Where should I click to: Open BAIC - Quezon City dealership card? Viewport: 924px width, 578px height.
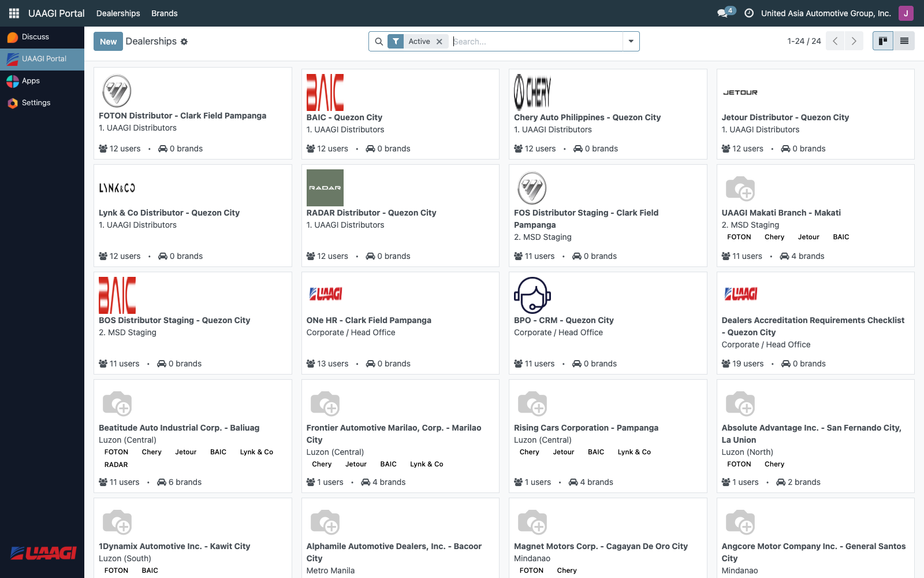click(x=345, y=117)
